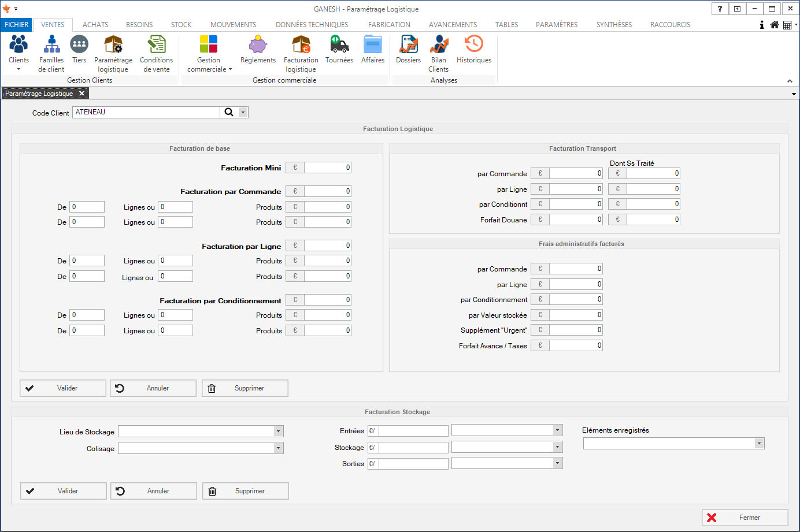Open the FABRICATION ribbon tab
Viewport: 800px width, 532px height.
pos(389,25)
